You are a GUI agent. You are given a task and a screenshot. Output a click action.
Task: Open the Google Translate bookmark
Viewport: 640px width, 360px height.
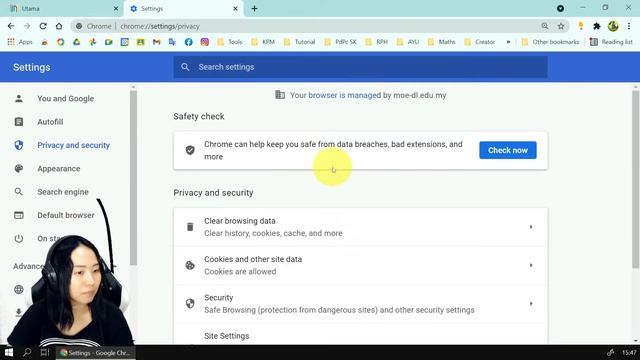coord(172,42)
